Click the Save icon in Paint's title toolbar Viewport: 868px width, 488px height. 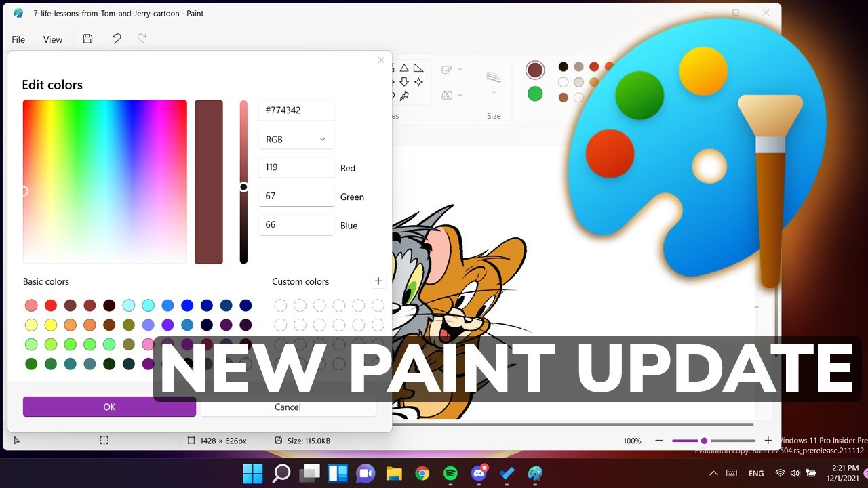click(87, 39)
